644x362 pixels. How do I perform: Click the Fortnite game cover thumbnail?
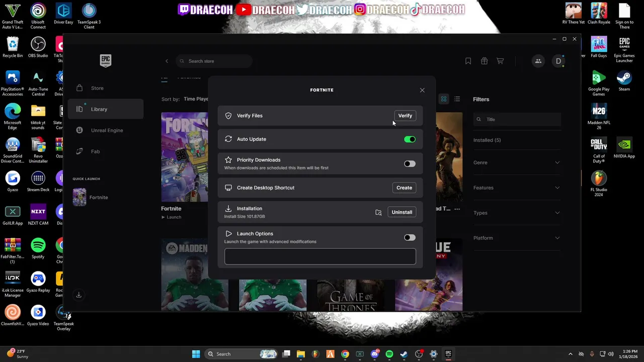[185, 157]
